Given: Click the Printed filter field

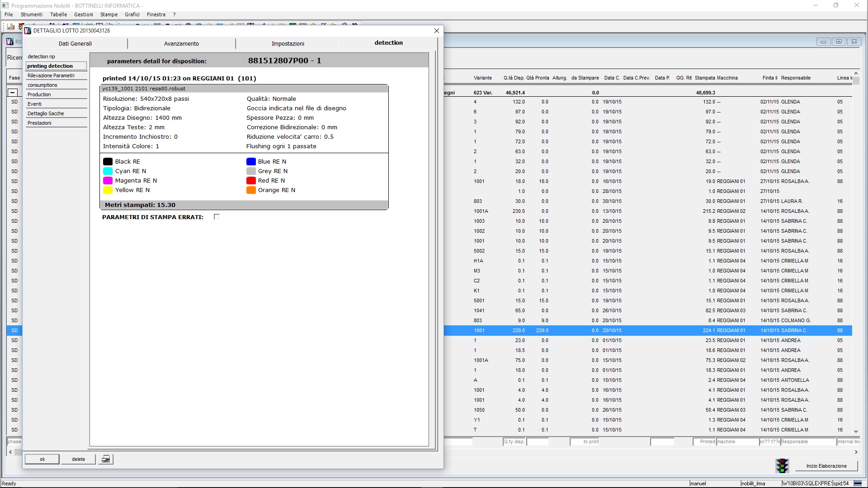Looking at the screenshot, I should click(x=704, y=442).
